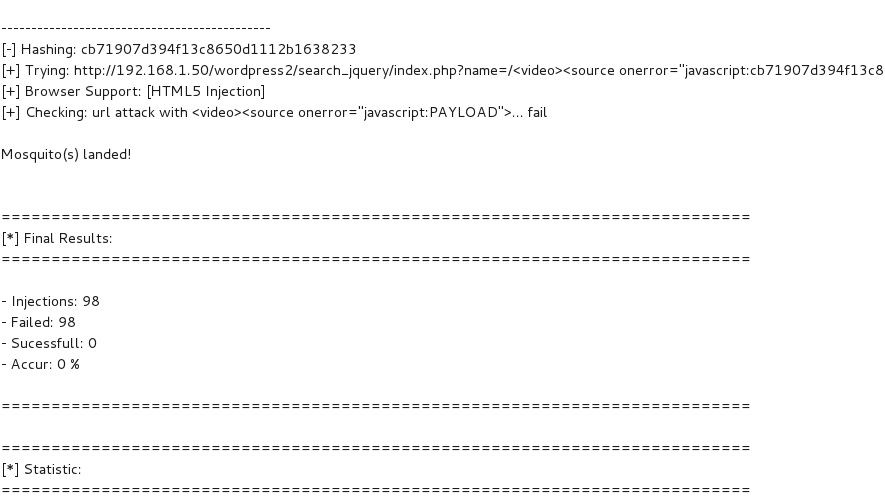Click the word fail in Checking line

point(537,112)
